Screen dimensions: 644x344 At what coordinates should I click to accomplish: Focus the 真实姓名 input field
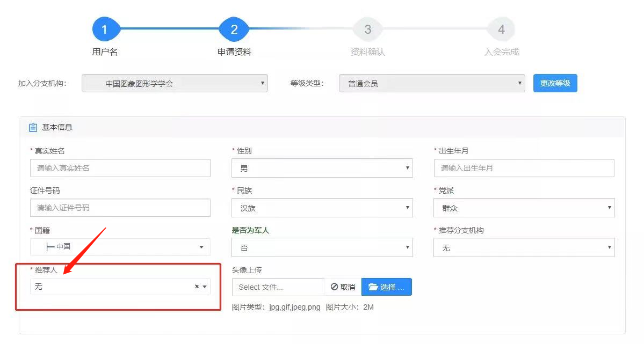tap(120, 168)
